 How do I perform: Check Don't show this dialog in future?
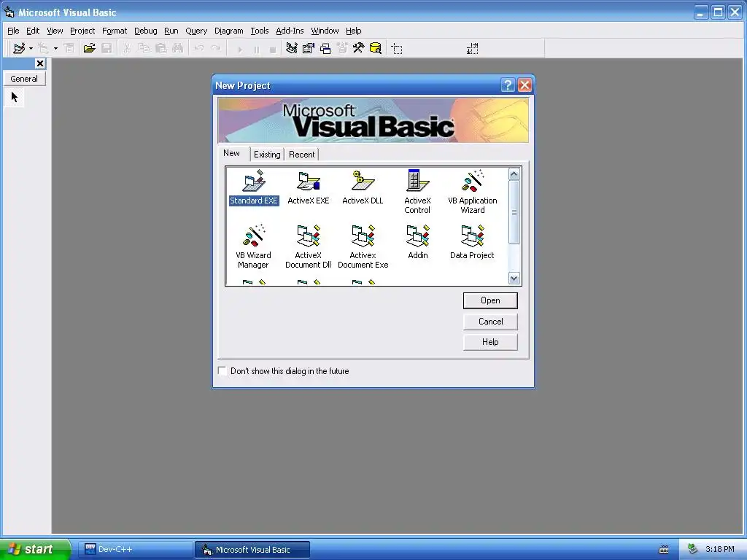coord(222,370)
